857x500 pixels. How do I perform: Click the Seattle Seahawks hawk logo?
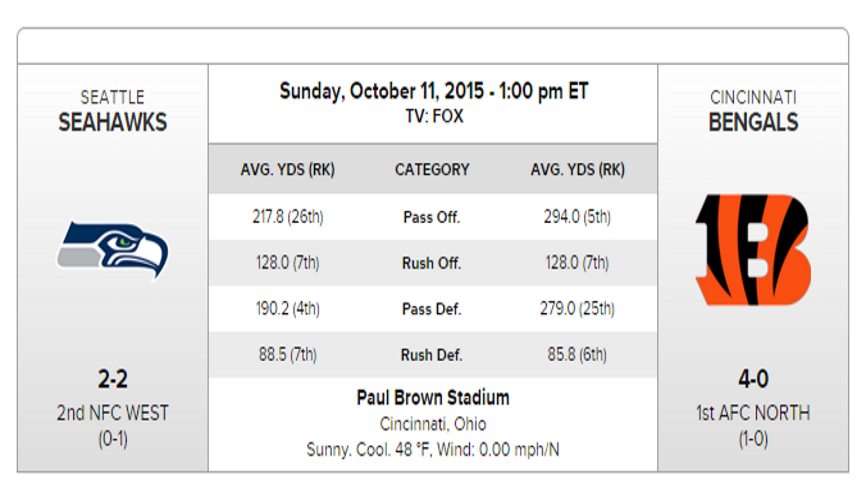[112, 249]
